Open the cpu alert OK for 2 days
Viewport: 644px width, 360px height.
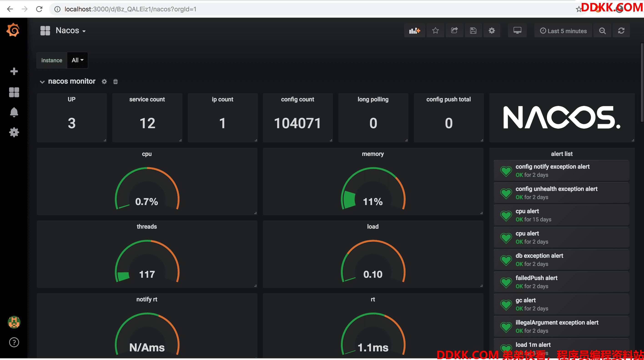point(561,237)
